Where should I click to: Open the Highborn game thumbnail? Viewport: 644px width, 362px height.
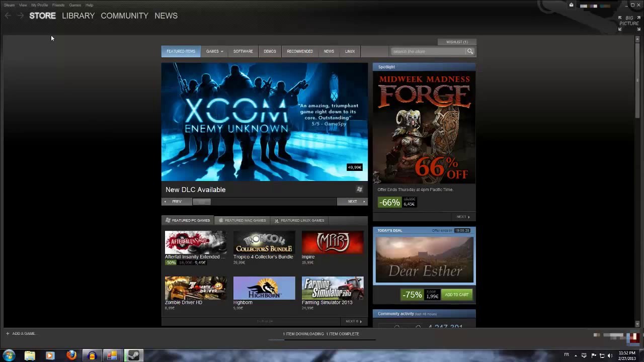pyautogui.click(x=264, y=288)
